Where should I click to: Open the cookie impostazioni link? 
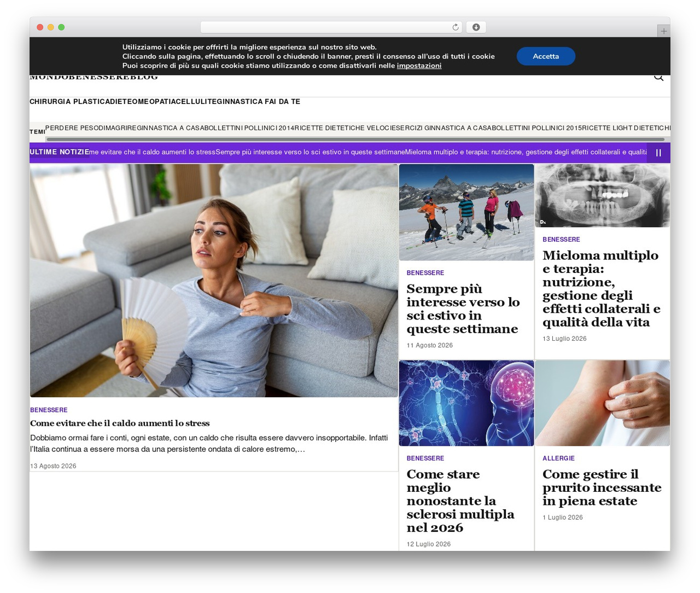coord(419,66)
